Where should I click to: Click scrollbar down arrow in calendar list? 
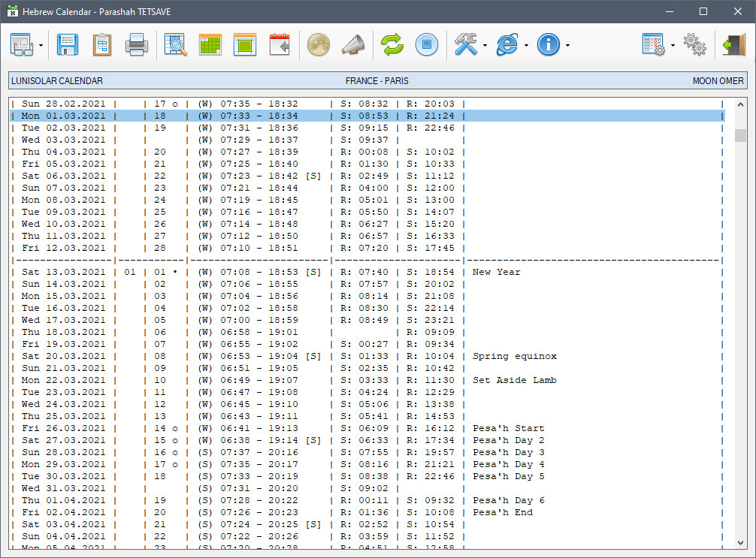(x=740, y=542)
